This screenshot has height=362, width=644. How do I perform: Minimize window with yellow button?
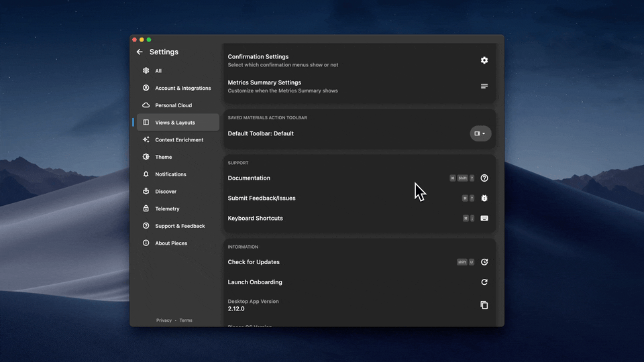click(x=142, y=40)
